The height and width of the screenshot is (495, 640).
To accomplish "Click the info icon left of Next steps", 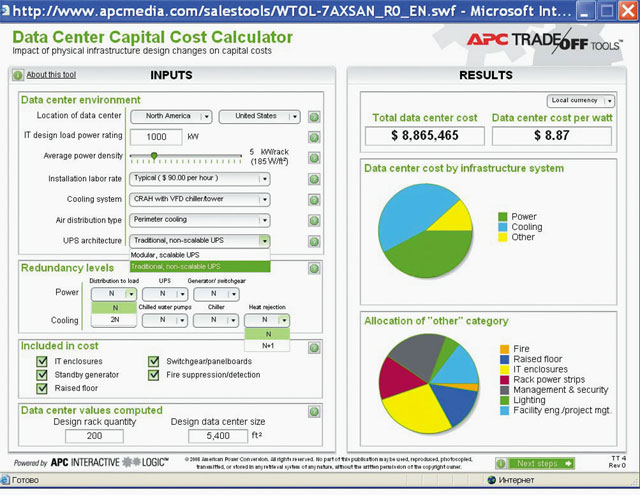I will coord(501,463).
